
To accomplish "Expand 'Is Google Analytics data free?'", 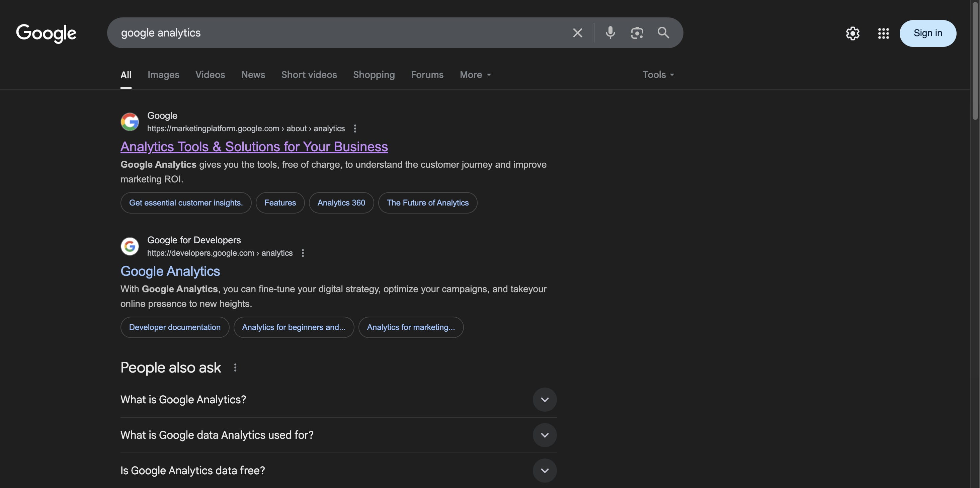I will point(545,471).
